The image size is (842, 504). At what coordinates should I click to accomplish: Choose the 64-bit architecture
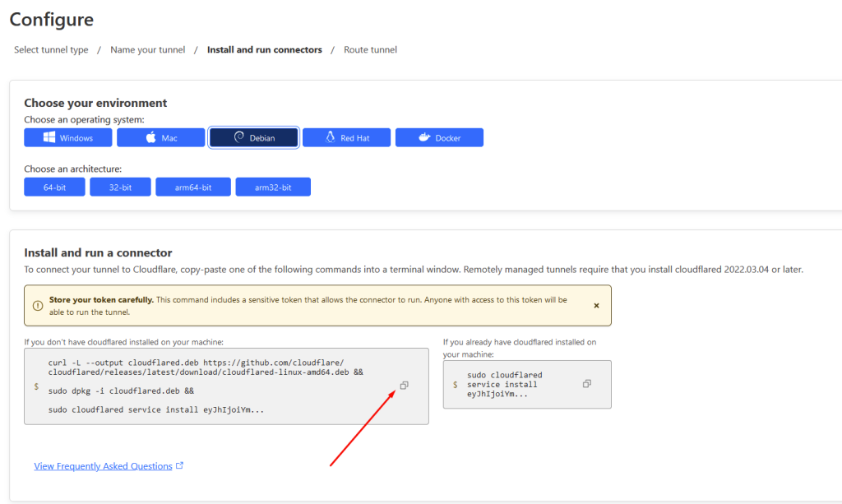(54, 187)
